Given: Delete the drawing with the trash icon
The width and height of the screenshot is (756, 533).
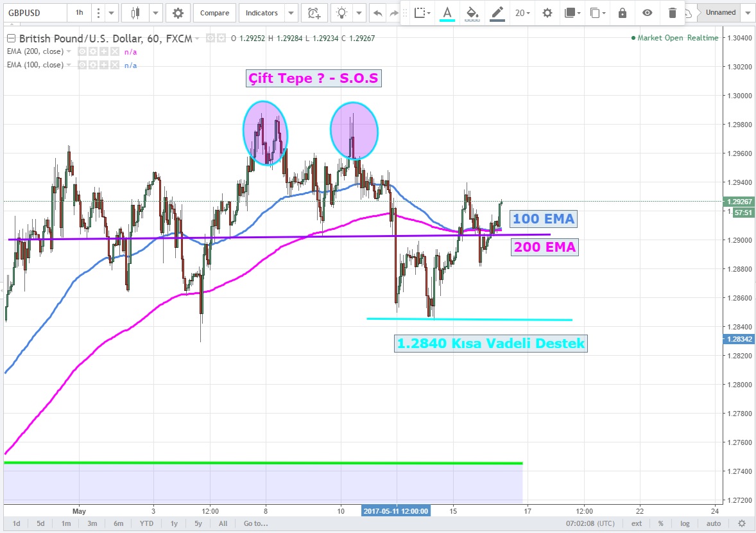Looking at the screenshot, I should coord(672,13).
